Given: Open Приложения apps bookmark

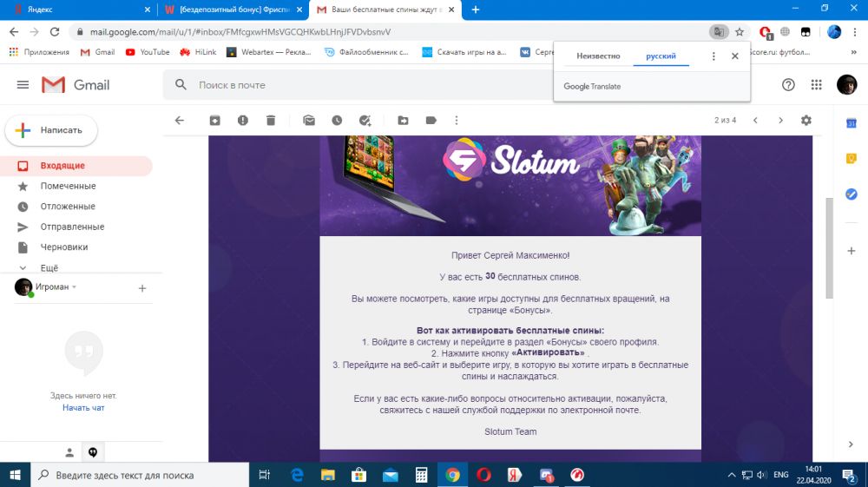Looking at the screenshot, I should (x=39, y=52).
